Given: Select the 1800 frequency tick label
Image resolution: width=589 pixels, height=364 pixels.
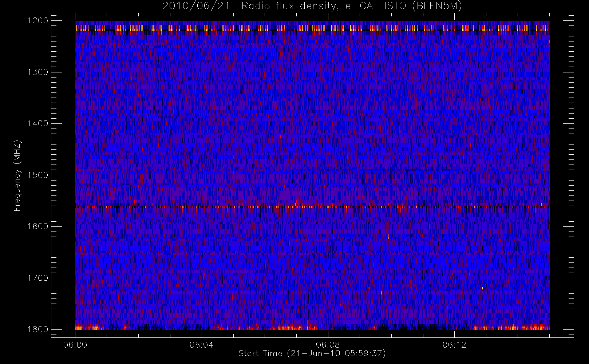Looking at the screenshot, I should 38,329.
